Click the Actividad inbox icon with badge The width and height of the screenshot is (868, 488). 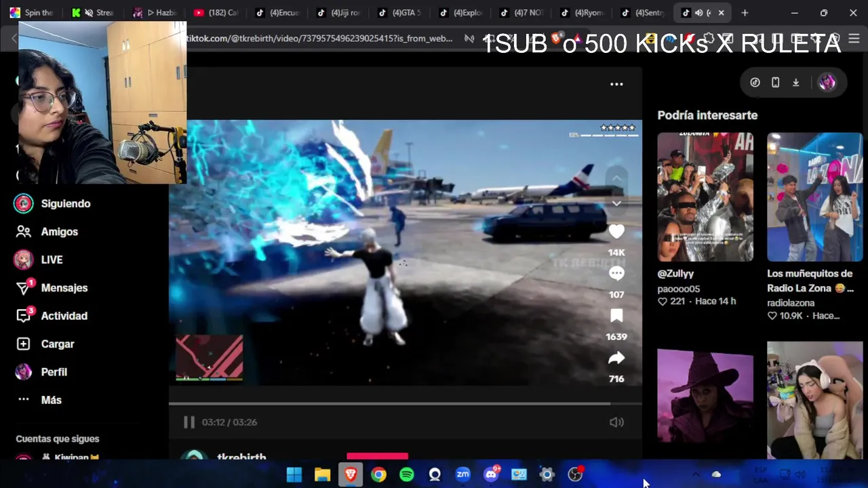(24, 316)
